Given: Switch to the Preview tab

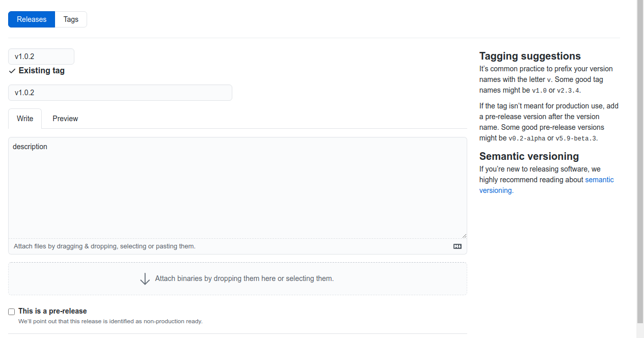Looking at the screenshot, I should pyautogui.click(x=65, y=118).
